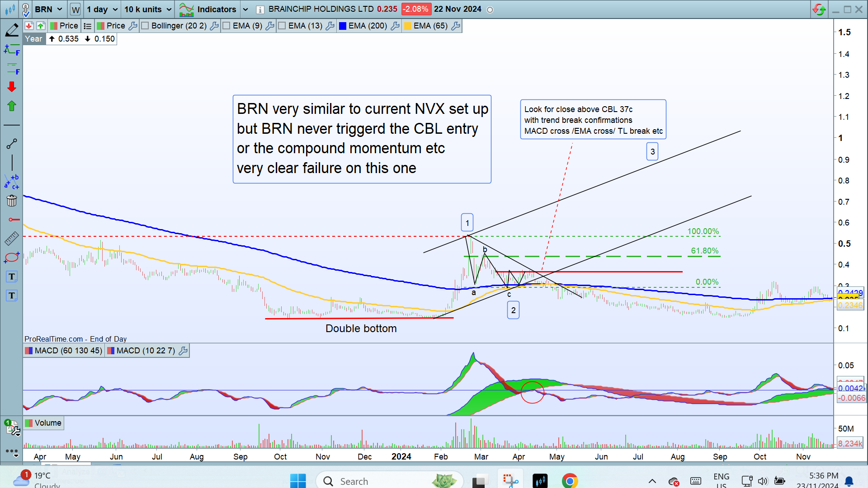Place a green up arrow marker

(x=12, y=106)
